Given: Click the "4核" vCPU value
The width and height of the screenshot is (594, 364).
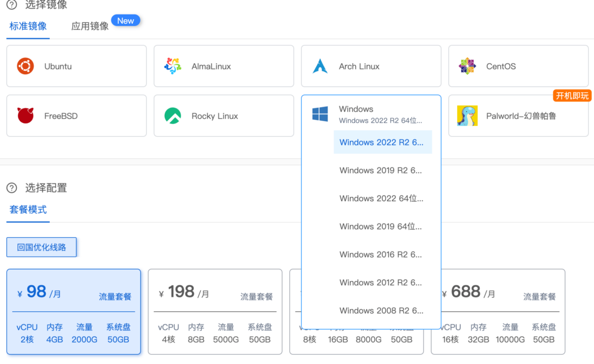Looking at the screenshot, I should pyautogui.click(x=169, y=340).
